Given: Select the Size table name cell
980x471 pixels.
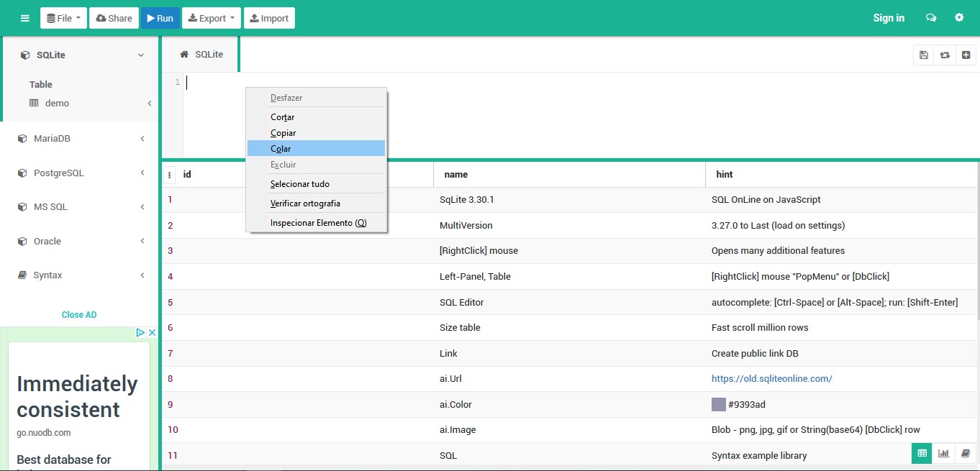Looking at the screenshot, I should [x=569, y=328].
